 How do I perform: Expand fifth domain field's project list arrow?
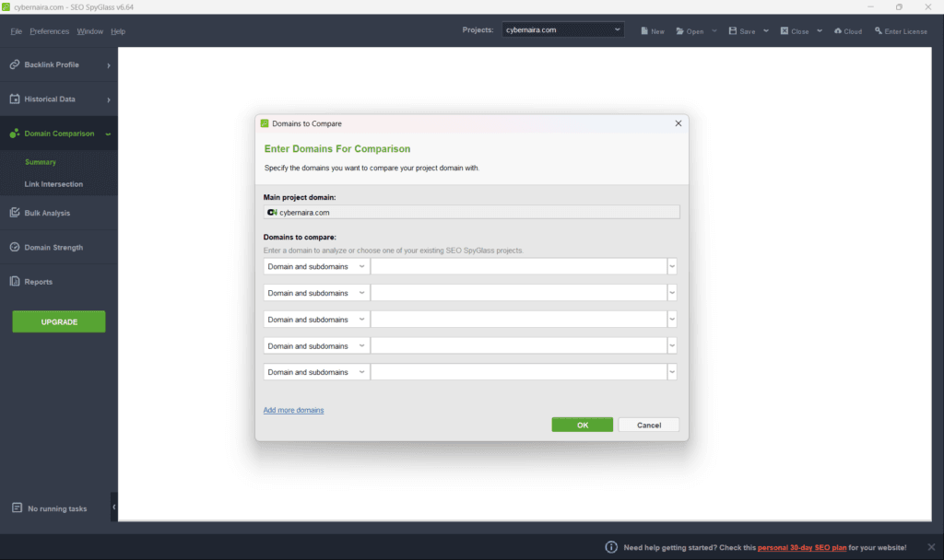672,372
